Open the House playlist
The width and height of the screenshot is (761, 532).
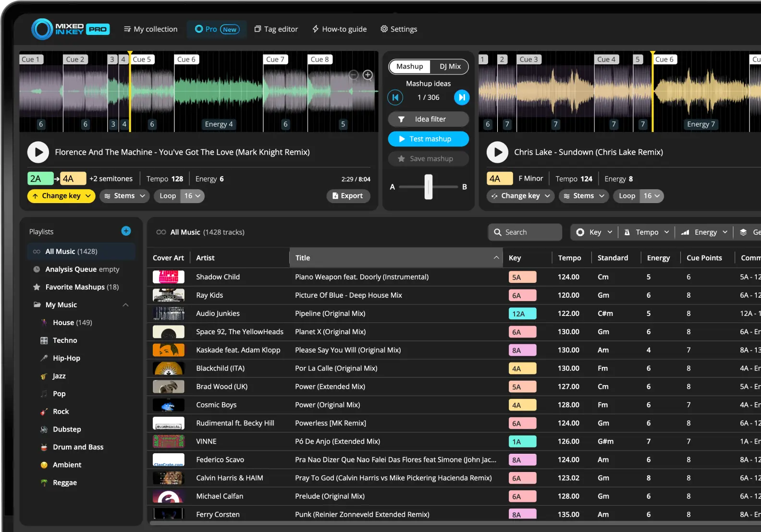pyautogui.click(x=73, y=323)
